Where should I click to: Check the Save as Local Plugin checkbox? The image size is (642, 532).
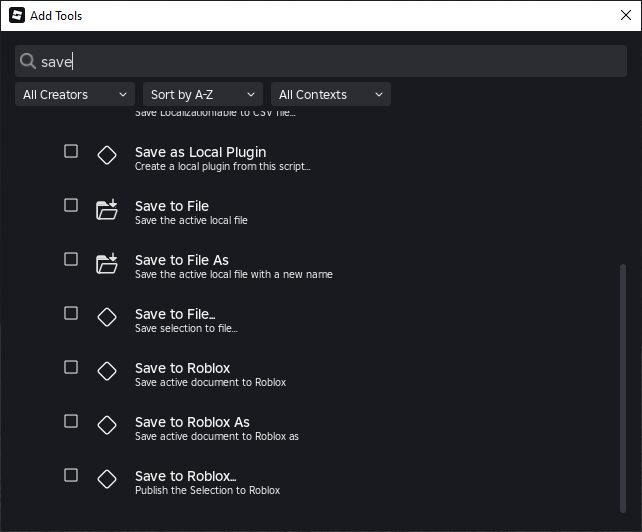click(x=71, y=151)
